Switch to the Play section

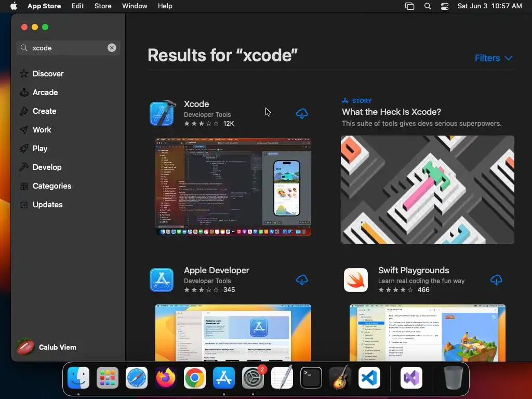click(x=39, y=148)
